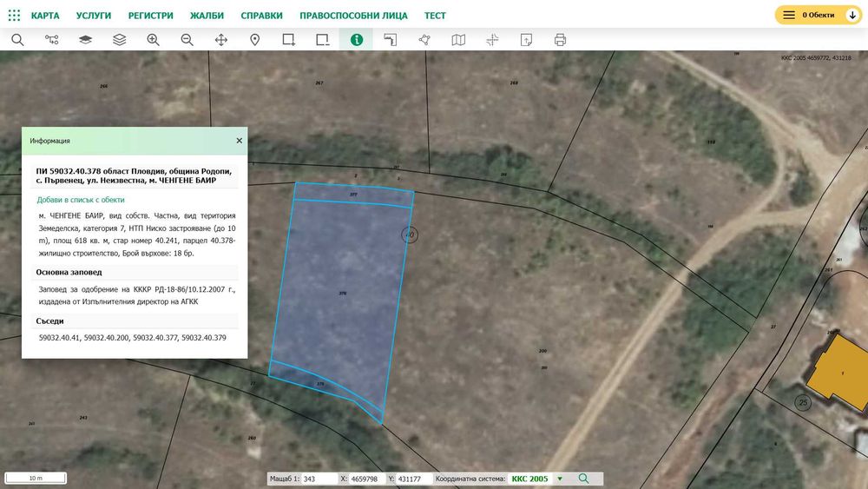Close the Информация panel
The height and width of the screenshot is (489, 868).
[x=240, y=141]
